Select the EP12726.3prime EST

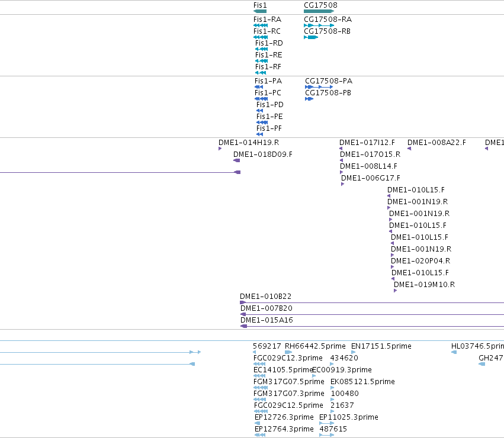coord(257,424)
